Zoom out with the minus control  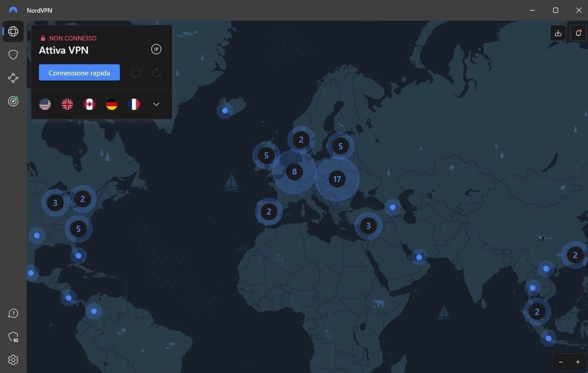click(x=560, y=362)
